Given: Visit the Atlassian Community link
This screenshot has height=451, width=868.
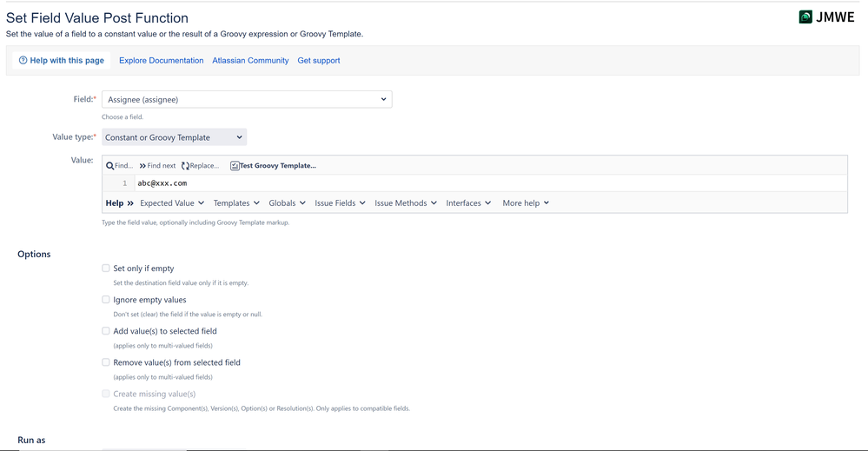Looking at the screenshot, I should (x=250, y=60).
